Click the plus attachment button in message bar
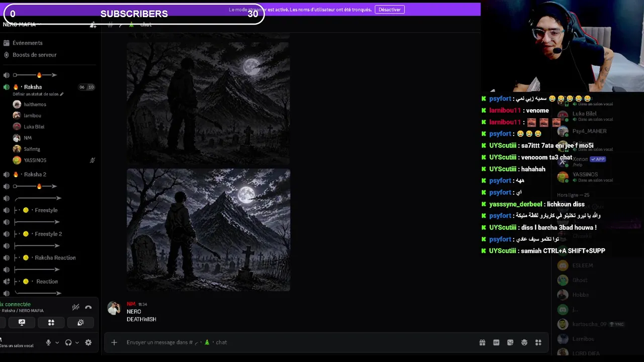The width and height of the screenshot is (644, 362). [114, 342]
